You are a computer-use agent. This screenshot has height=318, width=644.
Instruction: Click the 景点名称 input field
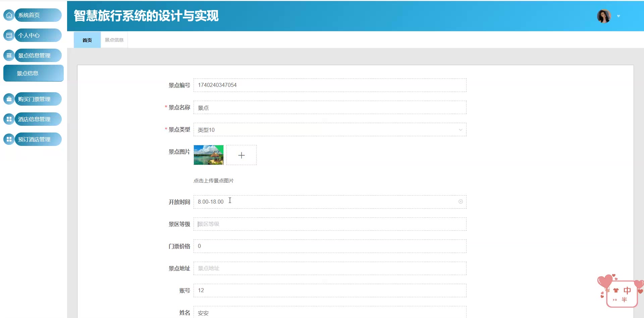330,107
